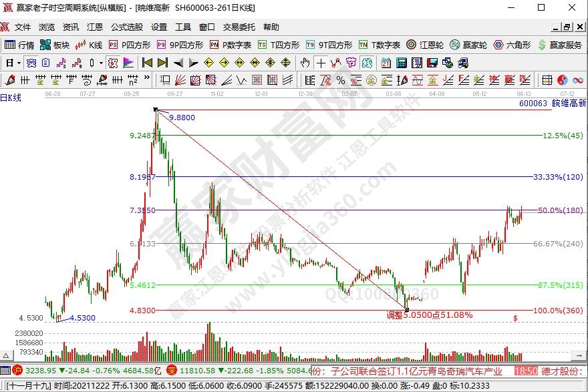Select the hand pan tool
This screenshot has height=392, width=588.
305,63
